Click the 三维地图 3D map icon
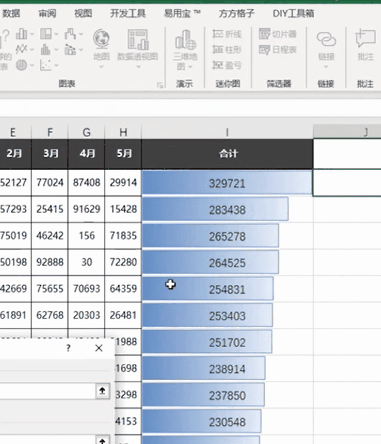The width and height of the screenshot is (381, 444). pyautogui.click(x=185, y=39)
